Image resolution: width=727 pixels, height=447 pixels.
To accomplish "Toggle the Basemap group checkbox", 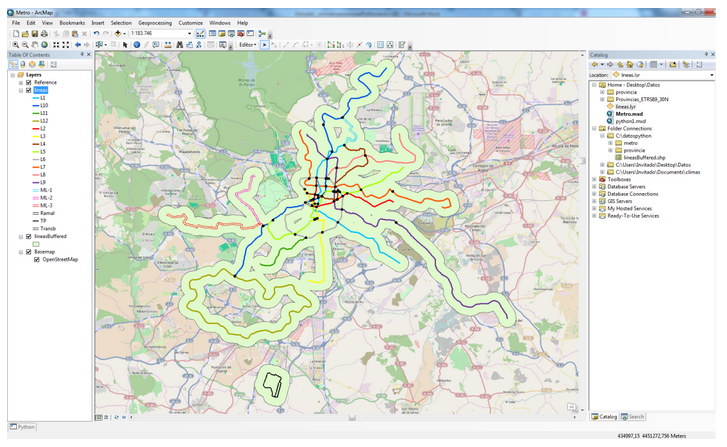I will point(29,252).
